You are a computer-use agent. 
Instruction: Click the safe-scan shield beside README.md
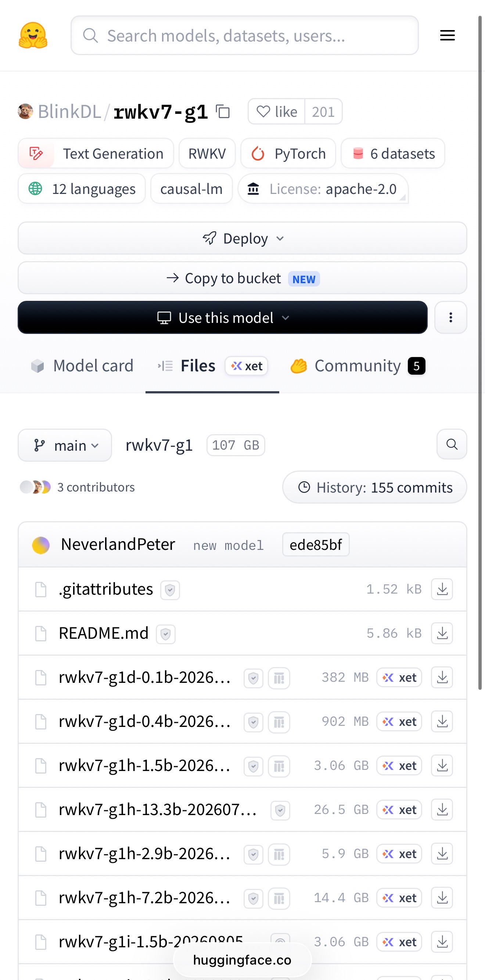click(x=166, y=634)
